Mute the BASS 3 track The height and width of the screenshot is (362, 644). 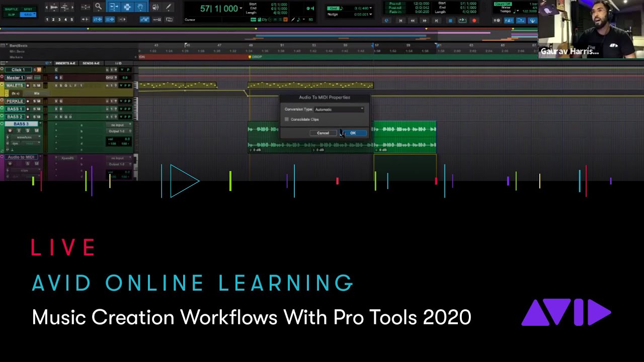[x=36, y=131]
